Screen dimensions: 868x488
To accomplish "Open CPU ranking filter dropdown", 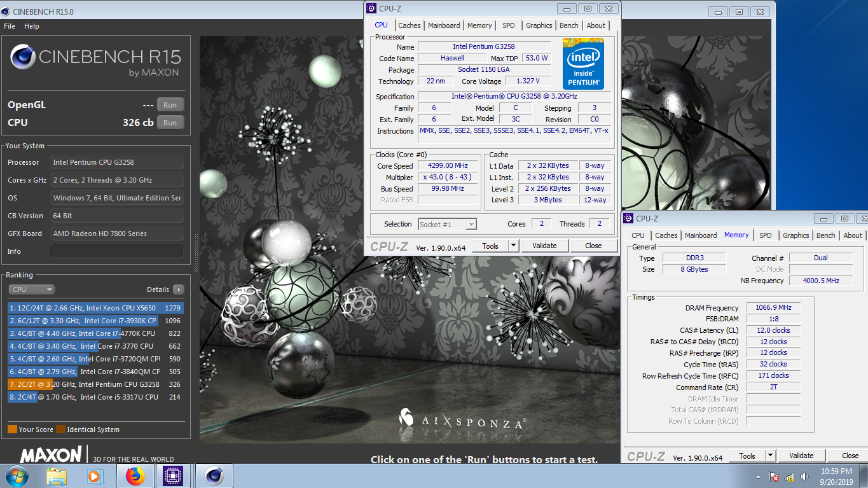I will tap(31, 289).
